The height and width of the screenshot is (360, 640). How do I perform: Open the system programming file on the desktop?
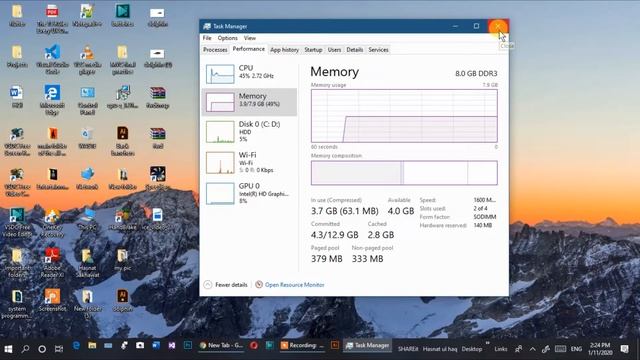pos(17,304)
